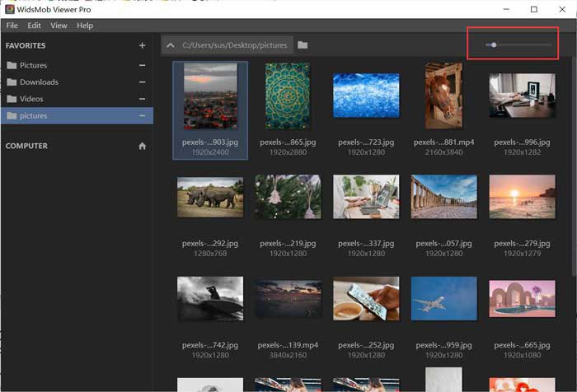Click the WidsMob Viewer Pro app icon
The image size is (577, 392).
coord(10,9)
